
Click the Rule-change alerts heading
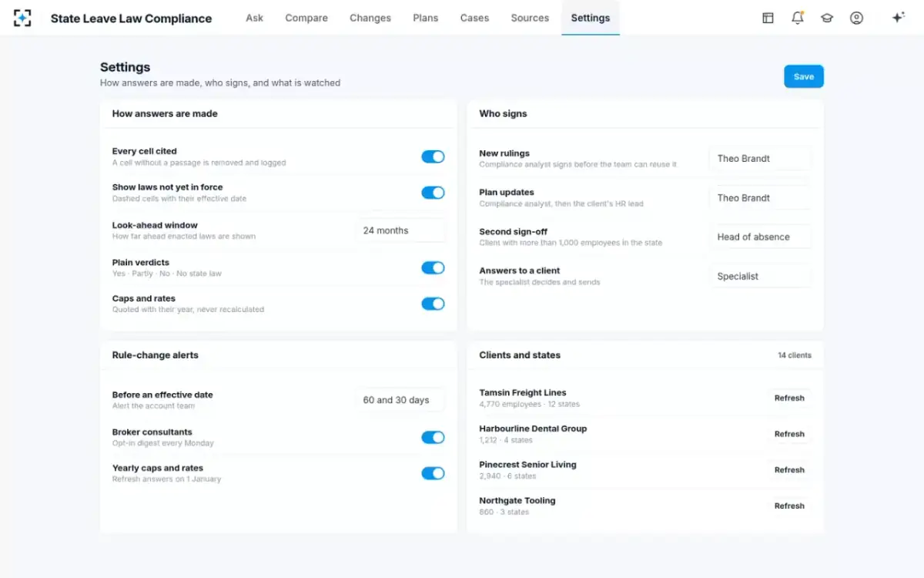[x=156, y=355]
